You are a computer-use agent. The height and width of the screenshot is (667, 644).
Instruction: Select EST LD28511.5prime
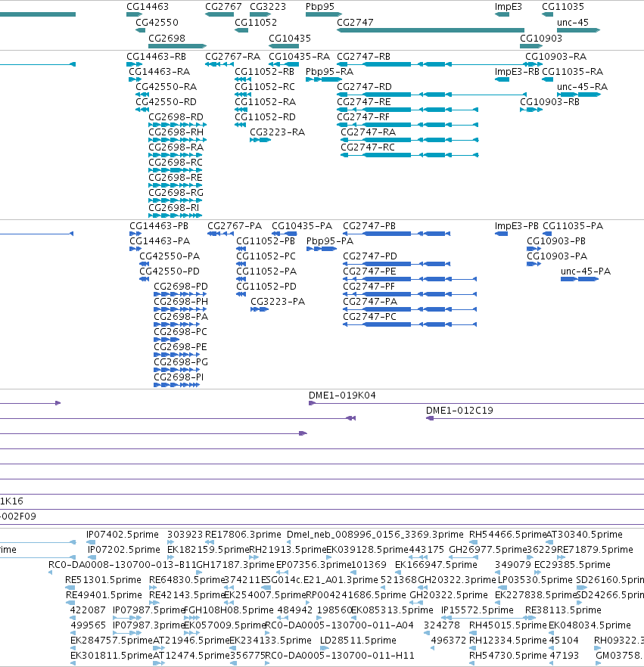[x=358, y=641]
